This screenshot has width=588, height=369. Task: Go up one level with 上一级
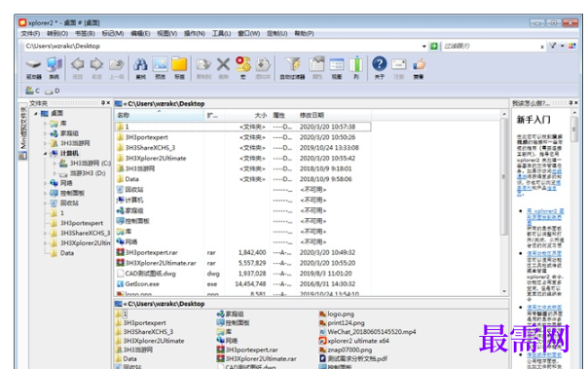[117, 68]
